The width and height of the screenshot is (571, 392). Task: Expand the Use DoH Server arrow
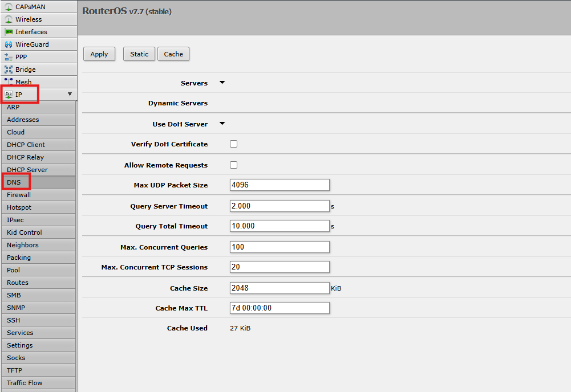pos(222,124)
